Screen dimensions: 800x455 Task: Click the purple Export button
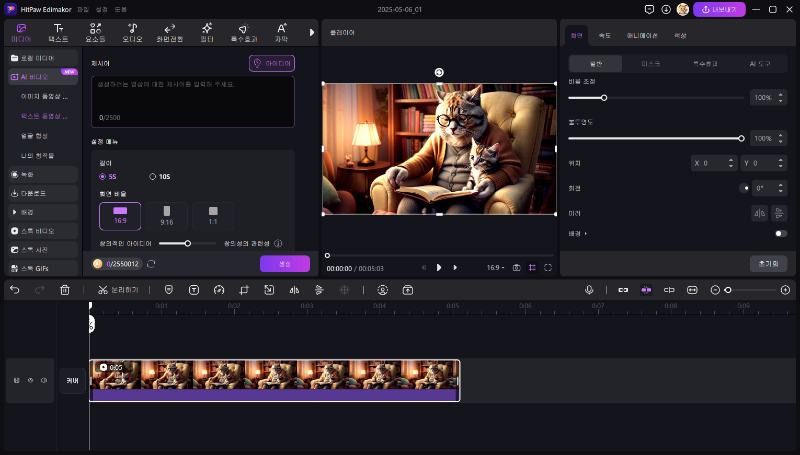tap(719, 9)
